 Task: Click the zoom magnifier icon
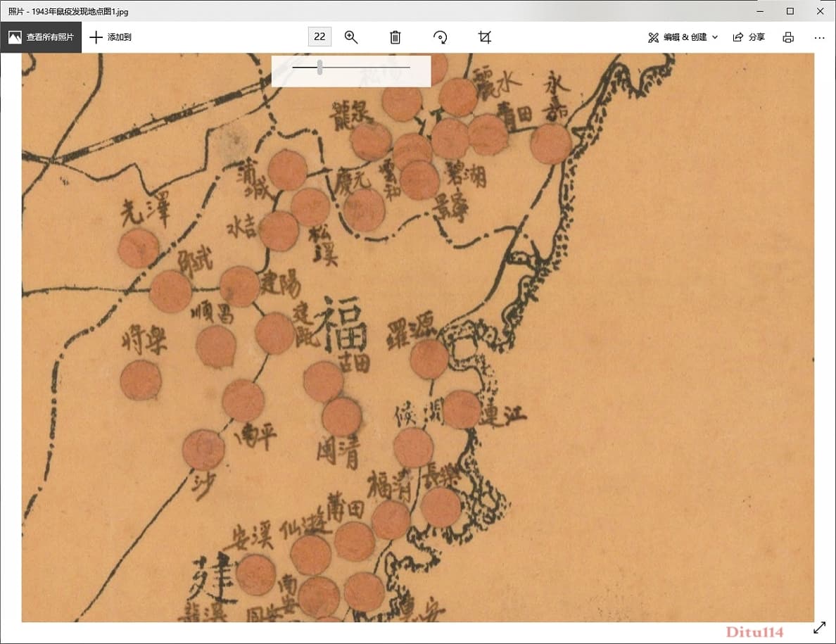[x=351, y=37]
